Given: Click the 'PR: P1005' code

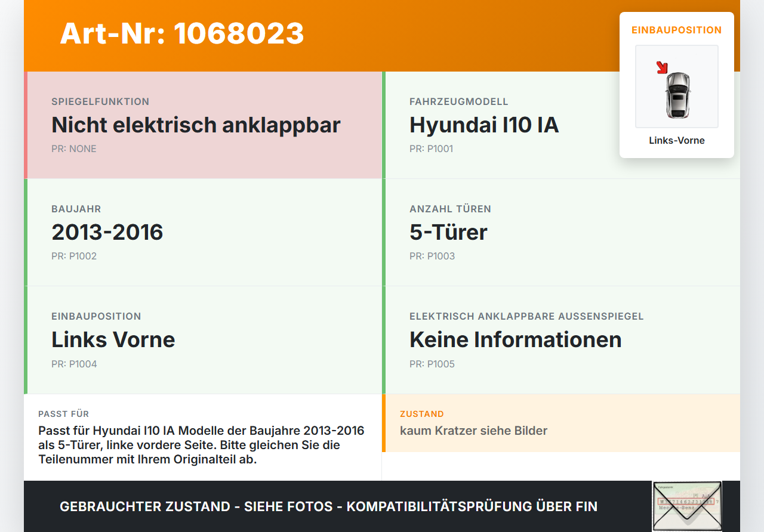Looking at the screenshot, I should (x=432, y=364).
